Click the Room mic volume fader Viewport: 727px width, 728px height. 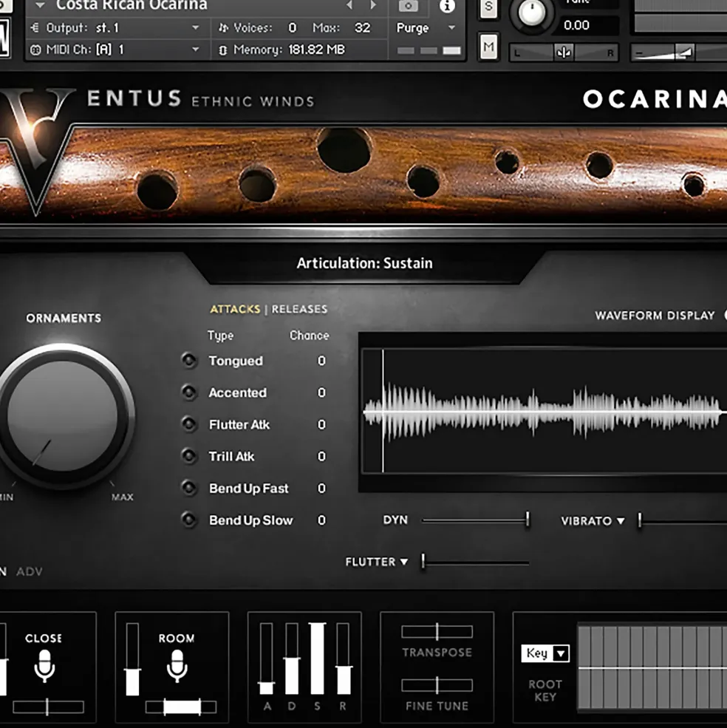(132, 659)
